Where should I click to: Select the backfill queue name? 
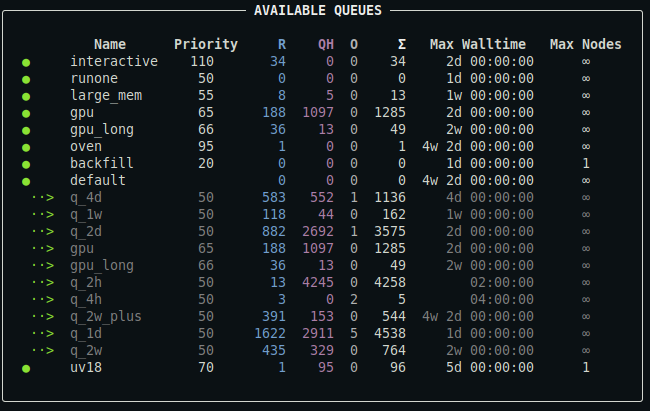coord(102,163)
